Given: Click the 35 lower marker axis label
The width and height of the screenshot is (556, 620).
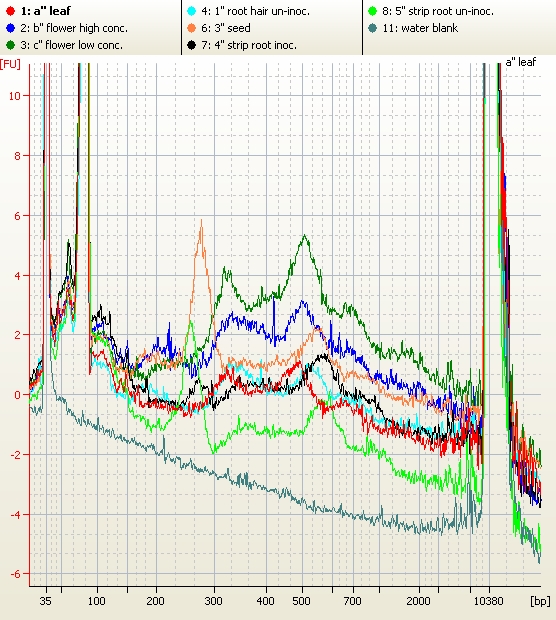Looking at the screenshot, I should coord(45,601).
